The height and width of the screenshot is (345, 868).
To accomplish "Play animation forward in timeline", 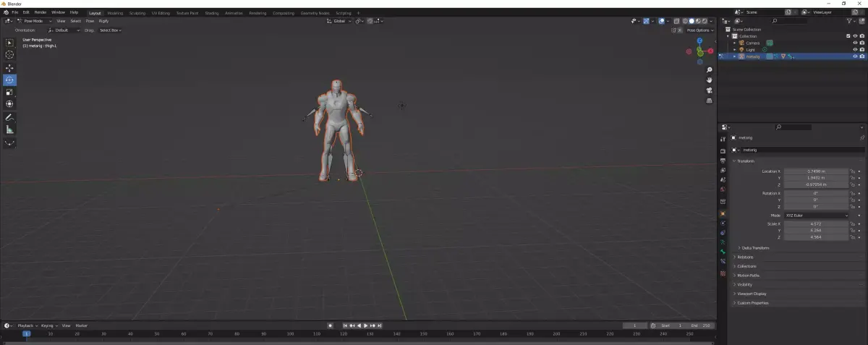I will click(x=366, y=325).
